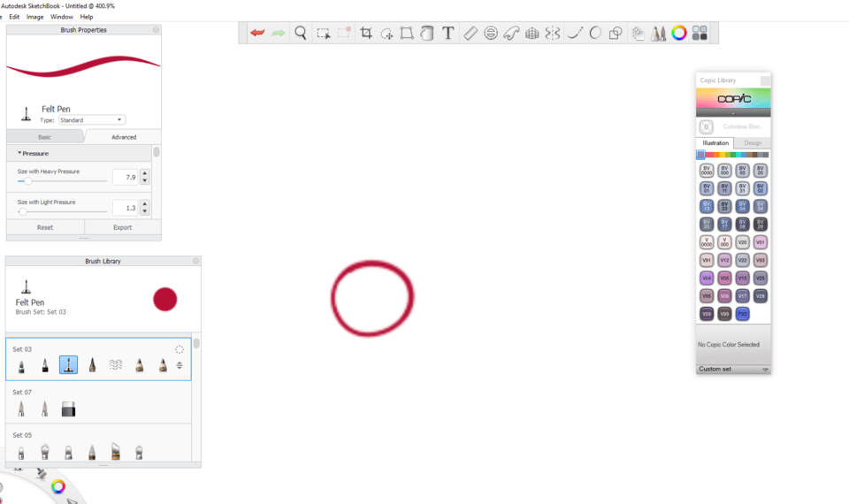Switch to the Basic tab
The width and height of the screenshot is (849, 504).
(45, 137)
